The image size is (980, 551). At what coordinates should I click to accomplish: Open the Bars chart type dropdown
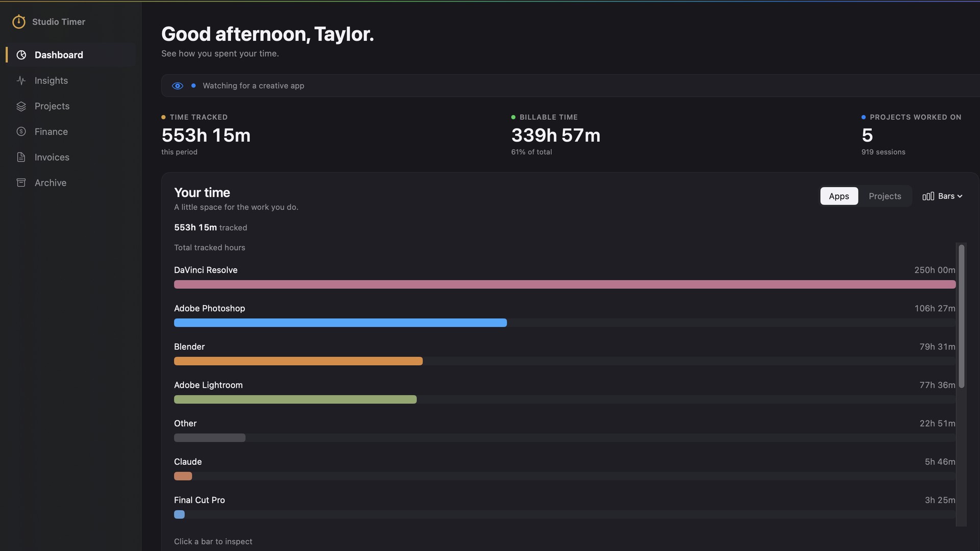click(942, 196)
